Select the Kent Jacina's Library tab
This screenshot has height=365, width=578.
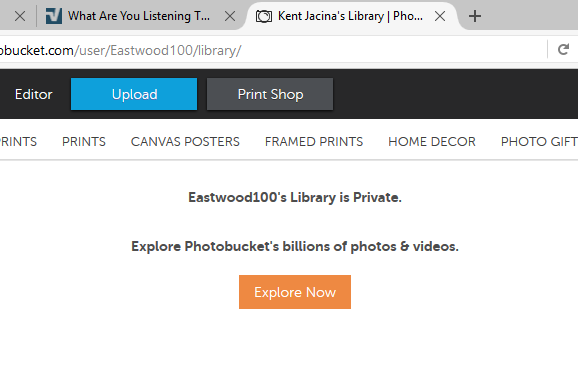(x=350, y=16)
